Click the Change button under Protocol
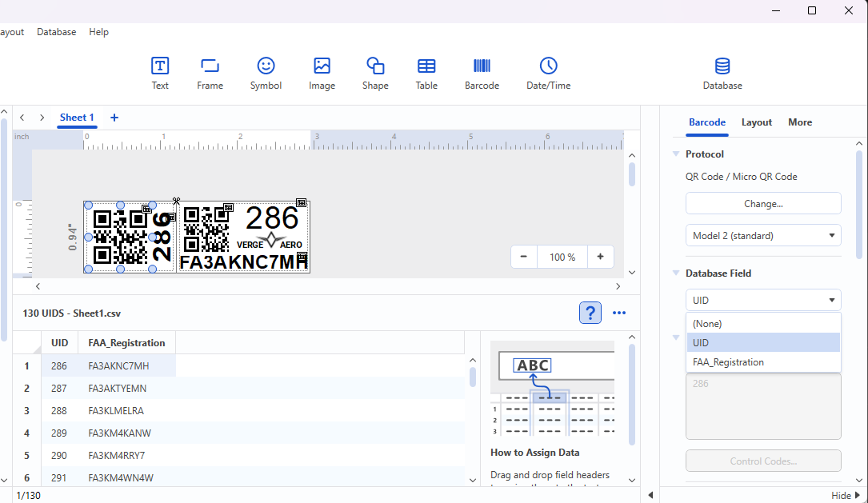868x503 pixels. click(762, 203)
